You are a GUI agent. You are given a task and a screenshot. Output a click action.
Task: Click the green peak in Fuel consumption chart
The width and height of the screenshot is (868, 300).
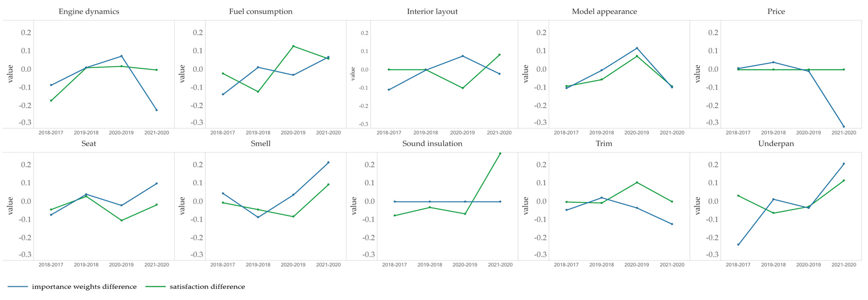(x=293, y=46)
